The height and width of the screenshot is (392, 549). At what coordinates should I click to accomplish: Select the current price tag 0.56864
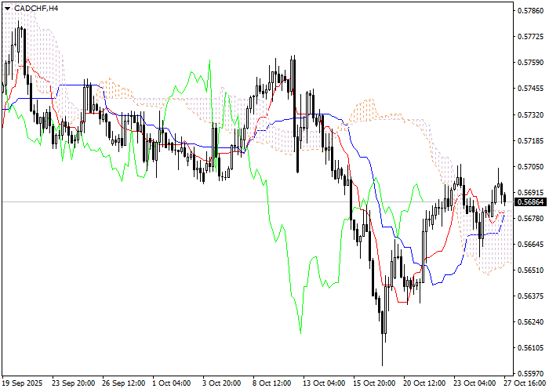[x=531, y=202]
